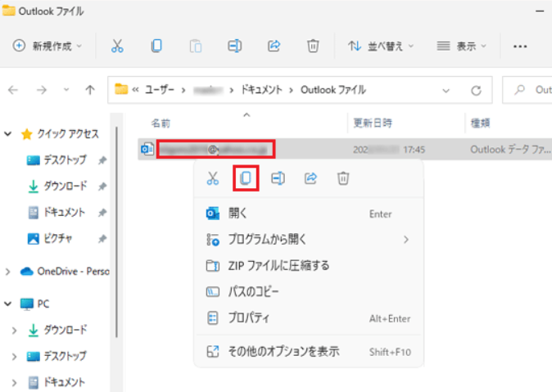This screenshot has height=392, width=552.
Task: Choose パスのコピー in context menu
Action: (309, 291)
